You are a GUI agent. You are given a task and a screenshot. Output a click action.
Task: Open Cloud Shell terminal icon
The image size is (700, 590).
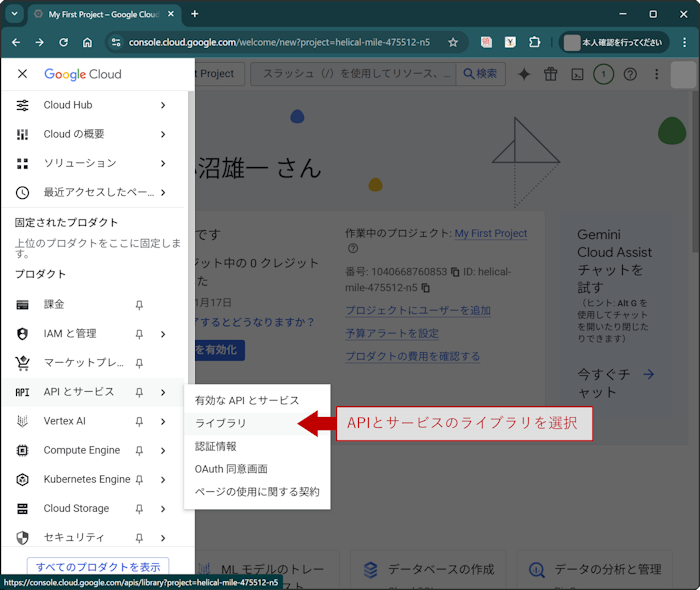(577, 74)
